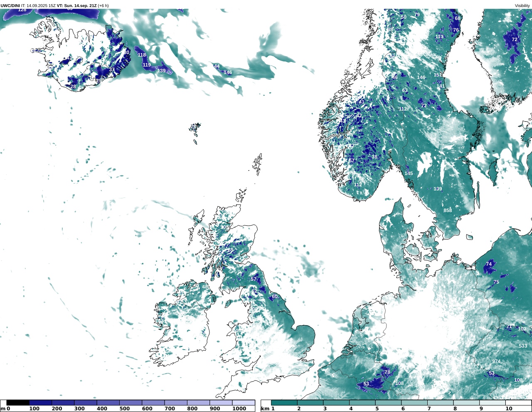Click the 1000 label on the metre legend
Image resolution: width=532 pixels, height=412 pixels.
pos(239,409)
